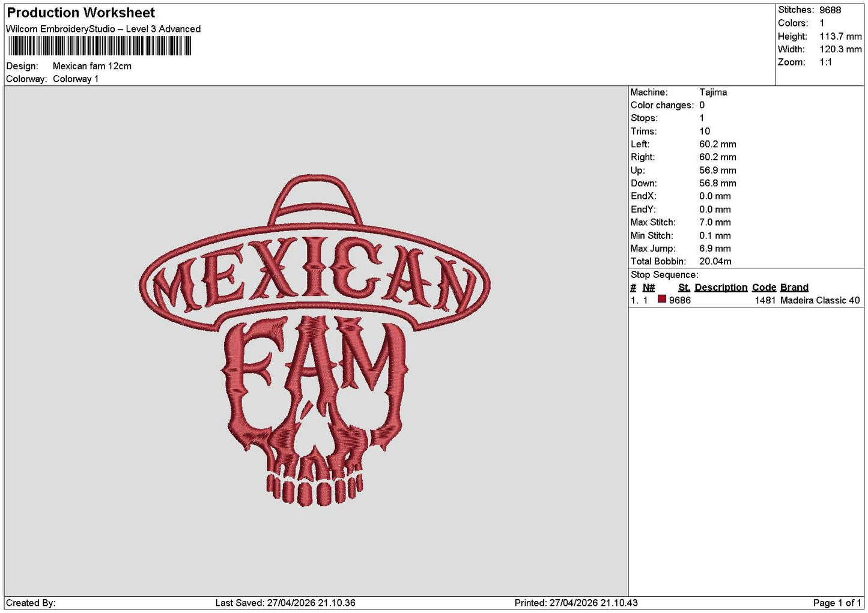The width and height of the screenshot is (868, 613).
Task: Click the Up value 56.9 mm
Action: click(718, 170)
